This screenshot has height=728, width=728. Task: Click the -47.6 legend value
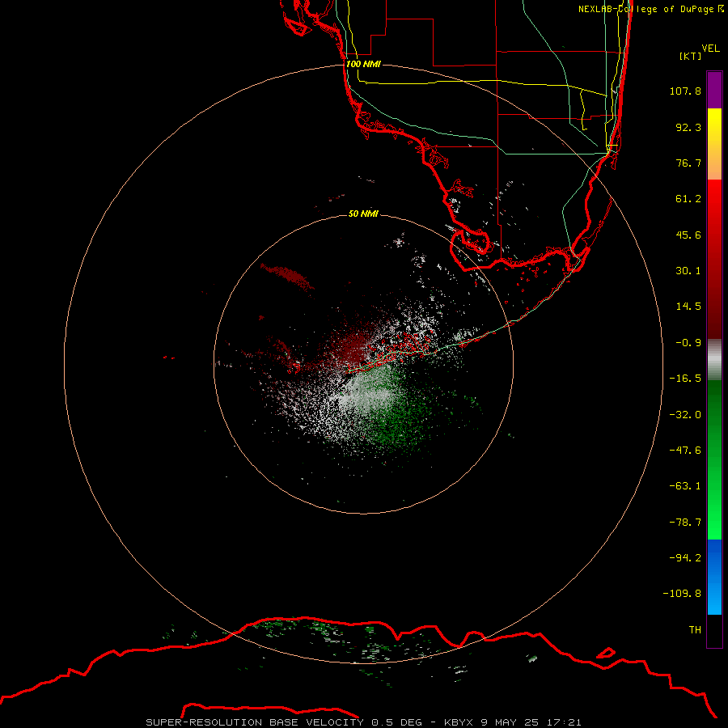[x=685, y=451]
